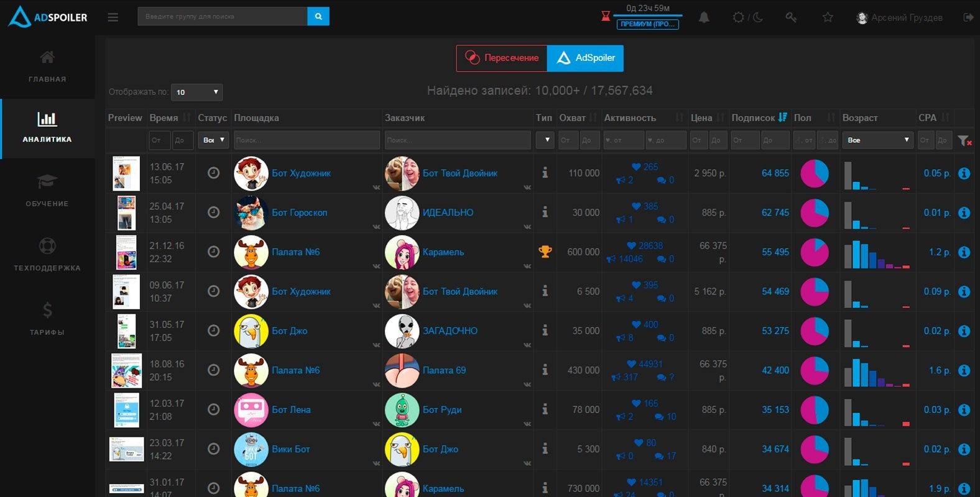Click the AdSpoiler logo
Viewport: 980px width, 497px height.
point(47,17)
